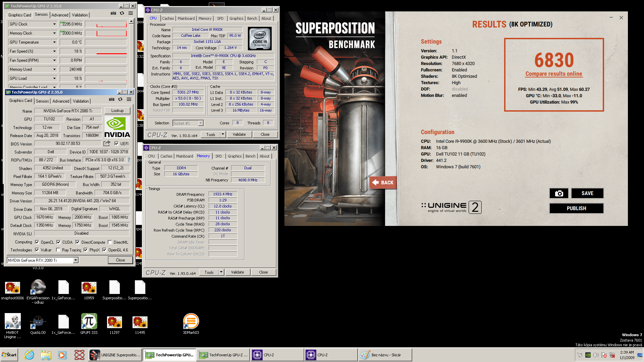Toggle the CUDA checkbox
This screenshot has width=644, height=362.
(58, 242)
